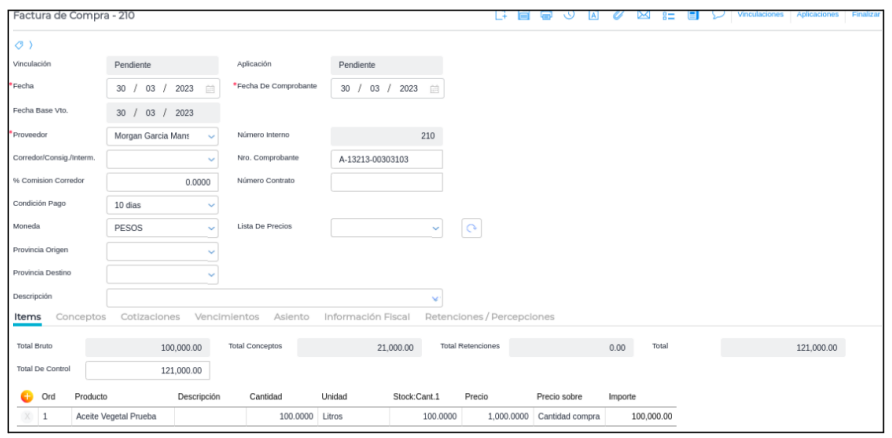Click the Precio sobre column header

(559, 396)
